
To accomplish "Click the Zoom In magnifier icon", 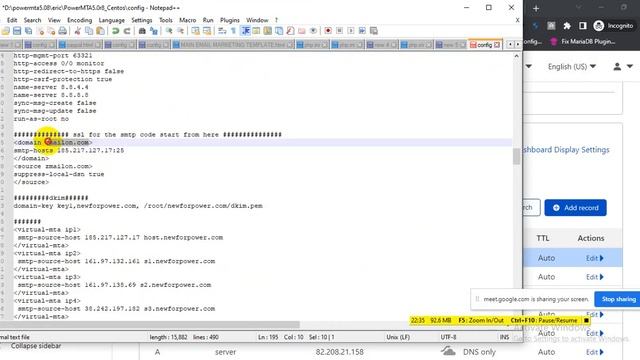I will (x=169, y=31).
